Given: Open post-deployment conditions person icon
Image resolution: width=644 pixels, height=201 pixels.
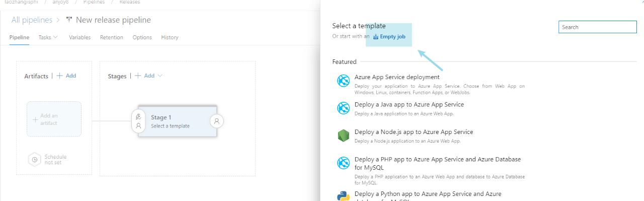Looking at the screenshot, I should (217, 121).
